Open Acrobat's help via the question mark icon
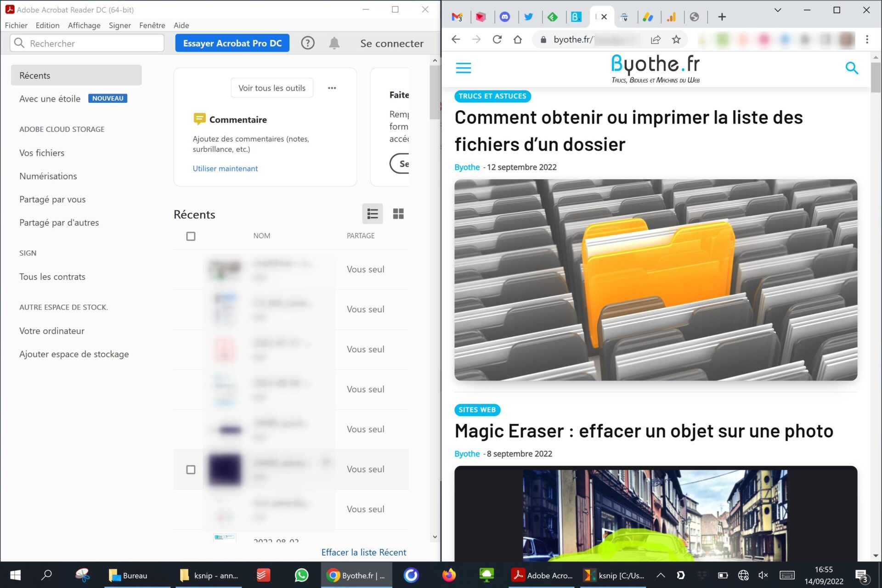The height and width of the screenshot is (588, 882). coord(307,43)
